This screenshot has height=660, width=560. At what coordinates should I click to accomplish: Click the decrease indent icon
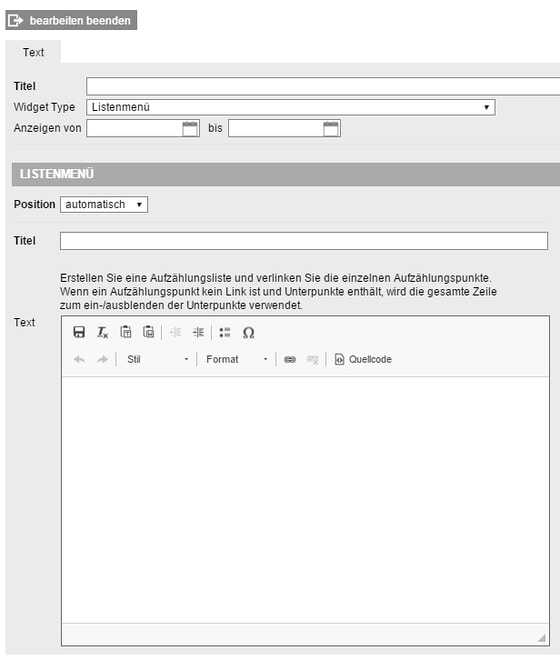pyautogui.click(x=176, y=333)
